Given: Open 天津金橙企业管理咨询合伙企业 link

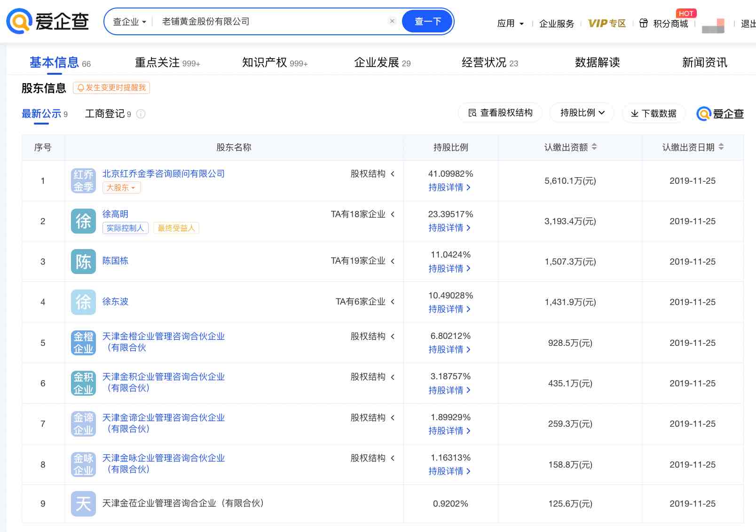Looking at the screenshot, I should [x=163, y=342].
